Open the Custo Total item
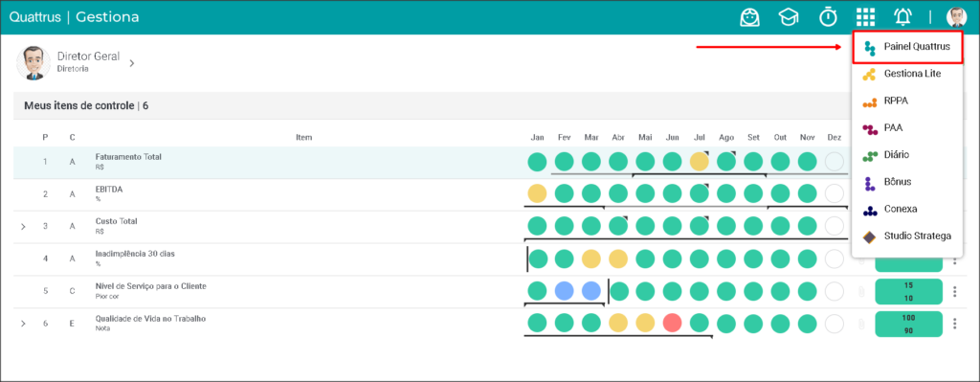This screenshot has height=382, width=980. tap(116, 221)
